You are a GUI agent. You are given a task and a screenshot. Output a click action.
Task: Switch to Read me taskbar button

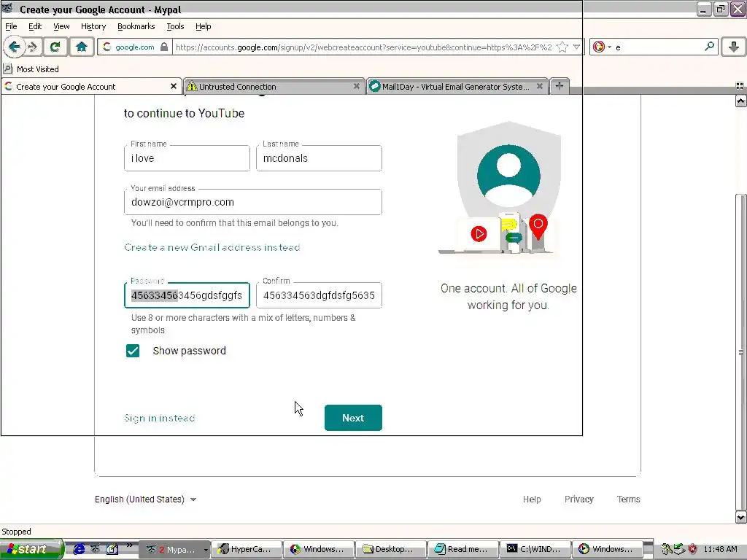point(463,549)
